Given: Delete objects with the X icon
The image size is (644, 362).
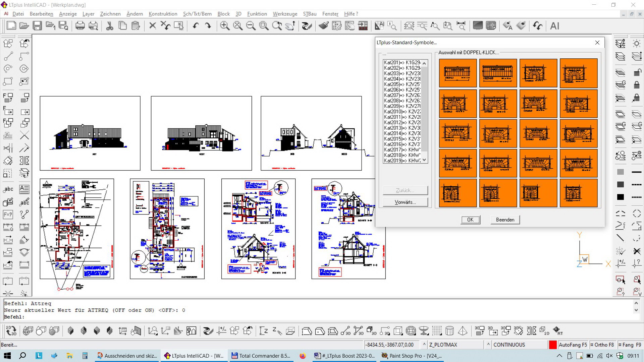Looking at the screenshot, I should [x=153, y=26].
